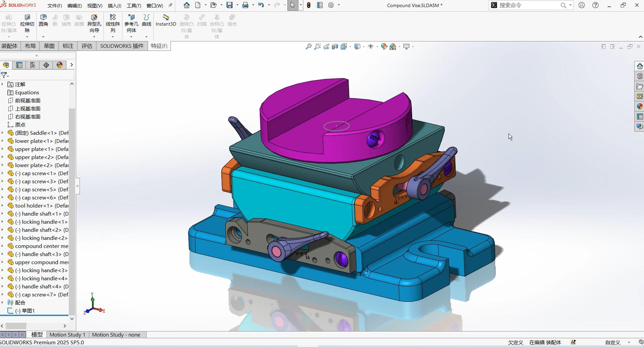Open the 异型孔向导 hole wizard
The width and height of the screenshot is (644, 347).
coord(94,18)
